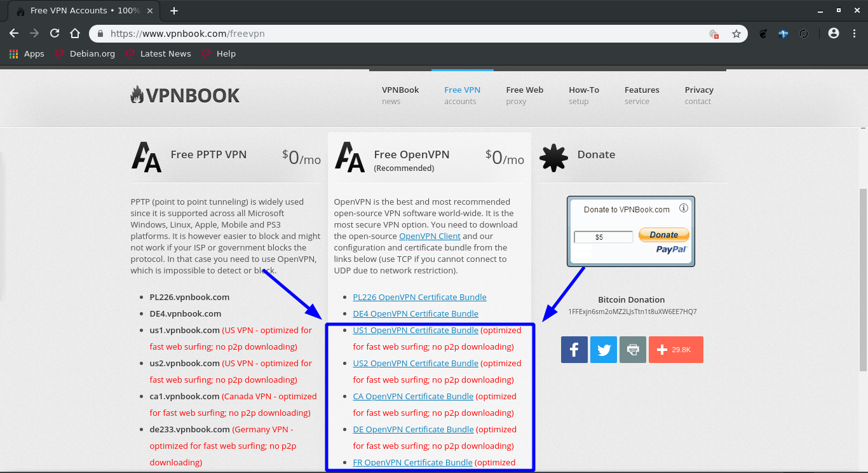The height and width of the screenshot is (473, 868).
Task: Download the US1 OpenVPN Certificate Bundle
Action: 416,330
